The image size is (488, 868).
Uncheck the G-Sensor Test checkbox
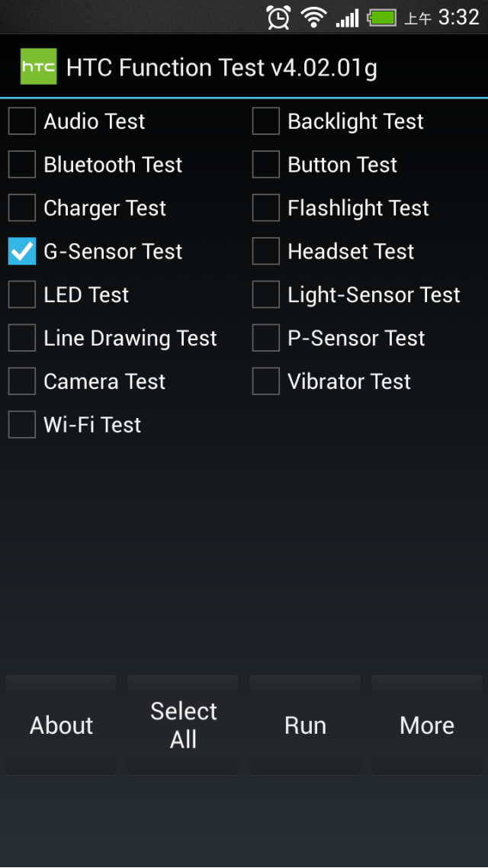coord(22,251)
